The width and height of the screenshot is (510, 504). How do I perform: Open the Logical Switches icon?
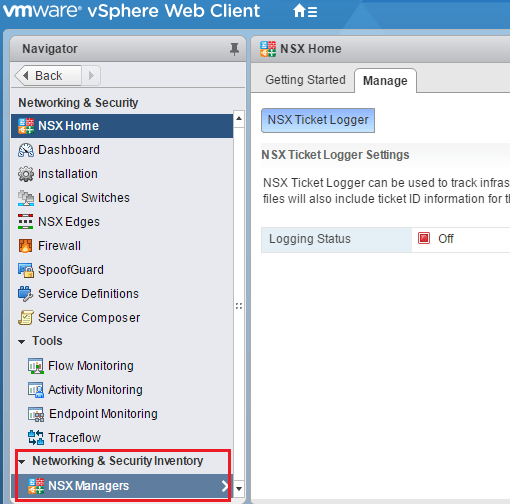point(26,198)
